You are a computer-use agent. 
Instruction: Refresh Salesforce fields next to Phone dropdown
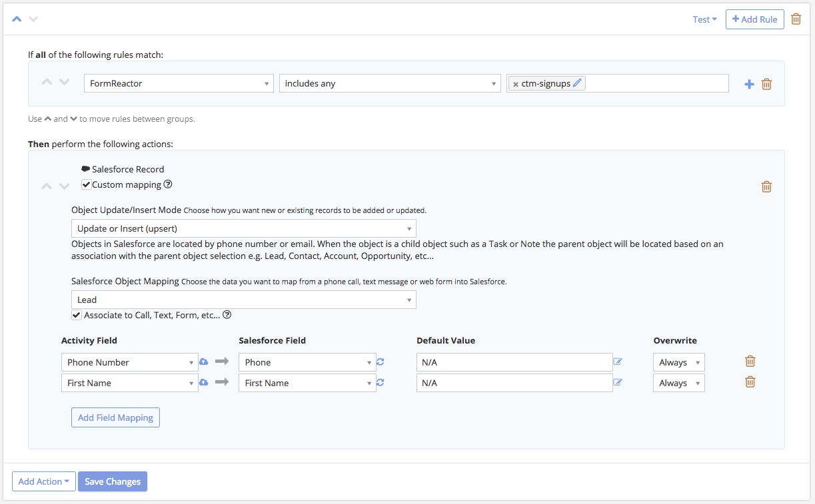[381, 362]
